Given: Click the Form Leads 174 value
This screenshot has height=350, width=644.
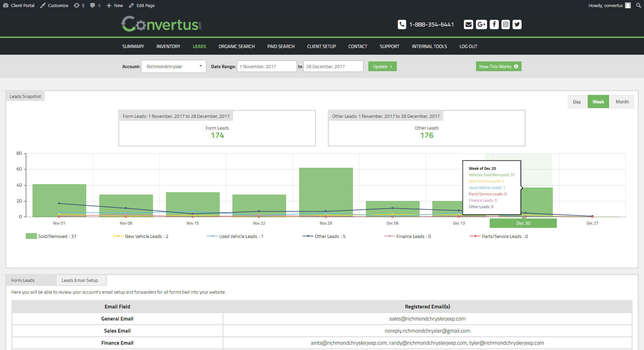Looking at the screenshot, I should (x=217, y=135).
